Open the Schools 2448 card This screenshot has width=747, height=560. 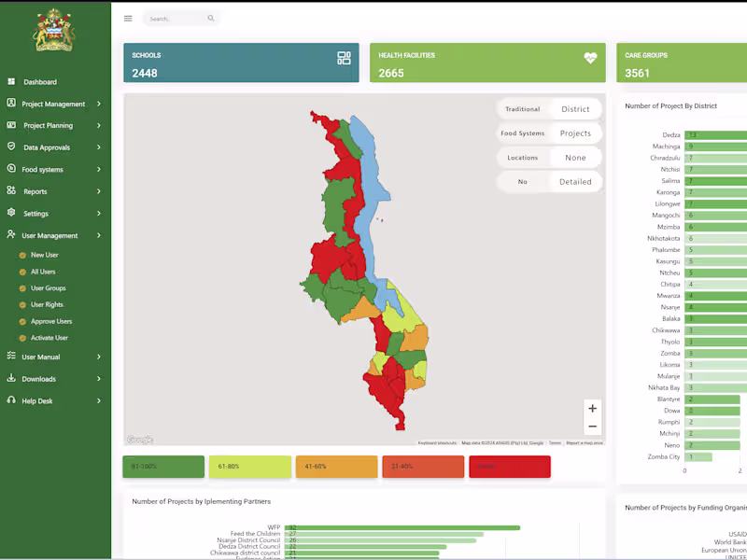tap(241, 63)
